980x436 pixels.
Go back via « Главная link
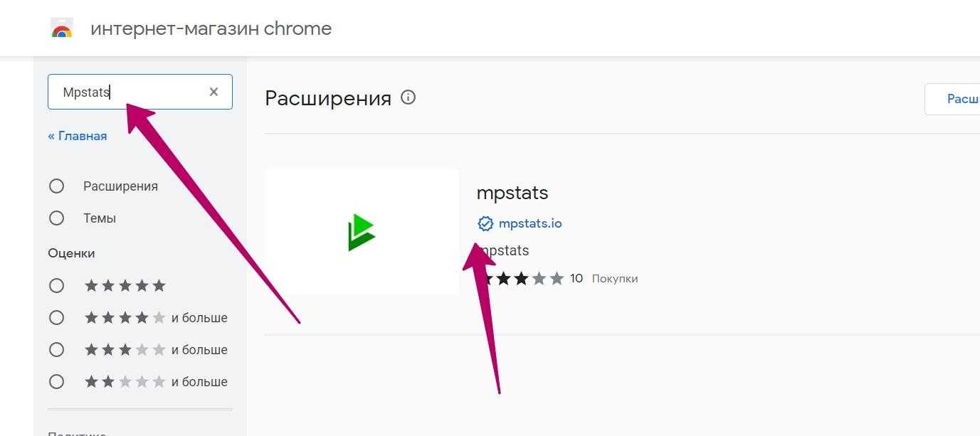(x=78, y=136)
